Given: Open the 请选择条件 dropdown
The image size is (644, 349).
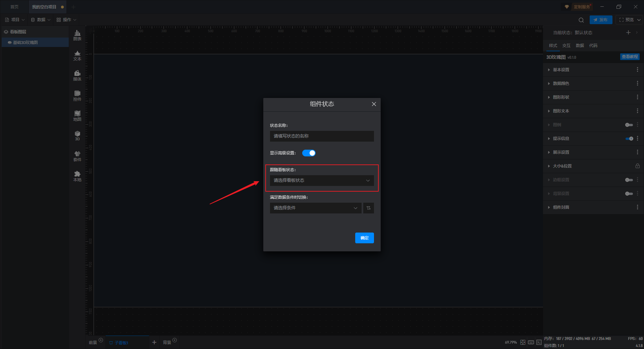Looking at the screenshot, I should (316, 208).
